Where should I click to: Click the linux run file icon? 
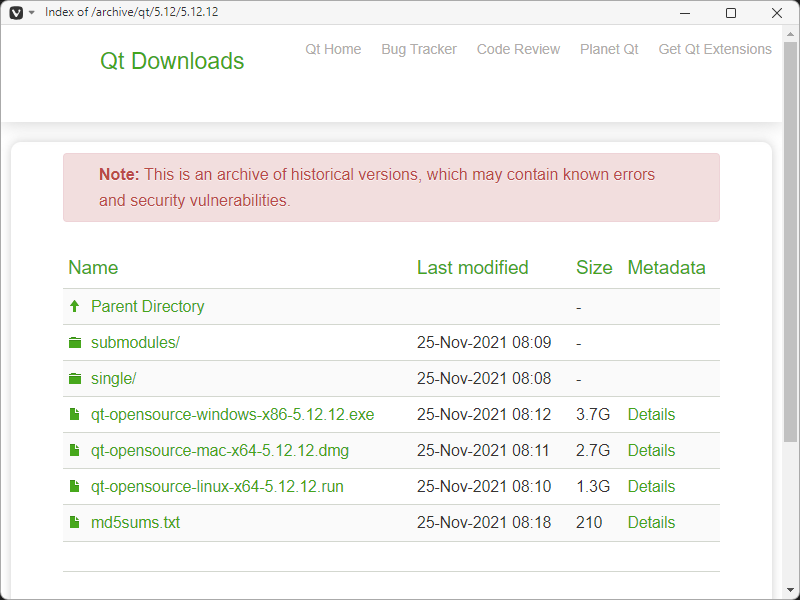coord(74,487)
